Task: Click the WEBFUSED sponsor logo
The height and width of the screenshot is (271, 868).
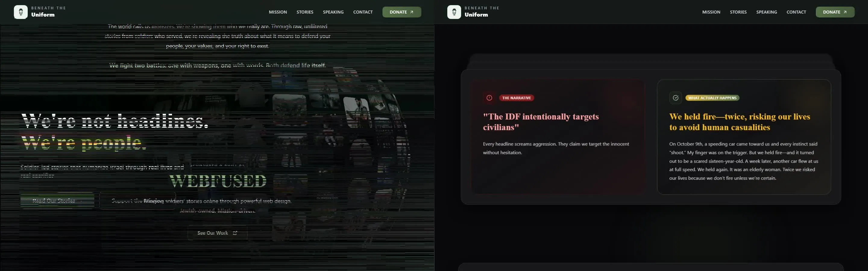Action: (x=218, y=181)
